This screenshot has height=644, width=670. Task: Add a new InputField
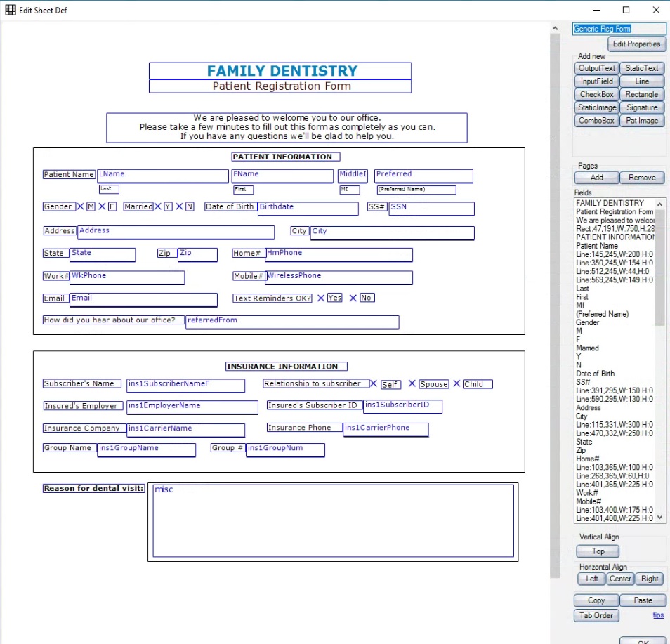point(596,81)
